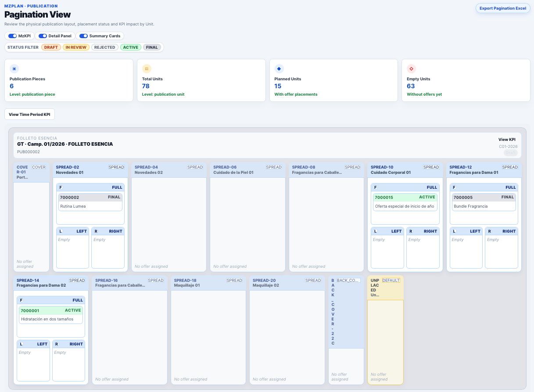Select the SPREAD-06 Cuidado de la Piel header
This screenshot has height=392, width=534.
(x=247, y=170)
